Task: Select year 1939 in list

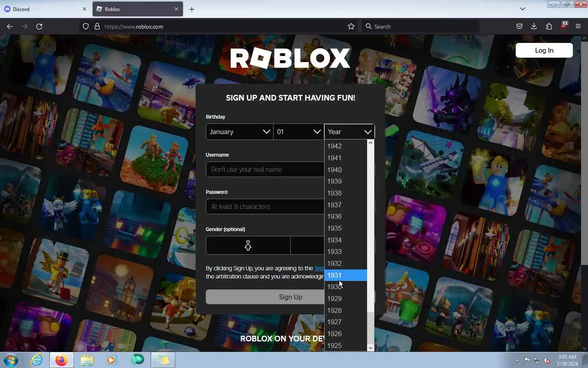Action: click(x=345, y=181)
